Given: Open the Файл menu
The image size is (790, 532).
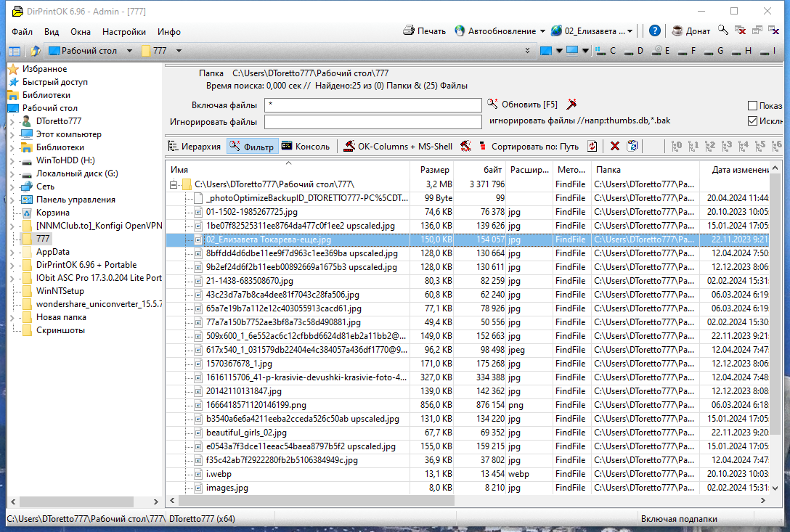Looking at the screenshot, I should point(23,32).
